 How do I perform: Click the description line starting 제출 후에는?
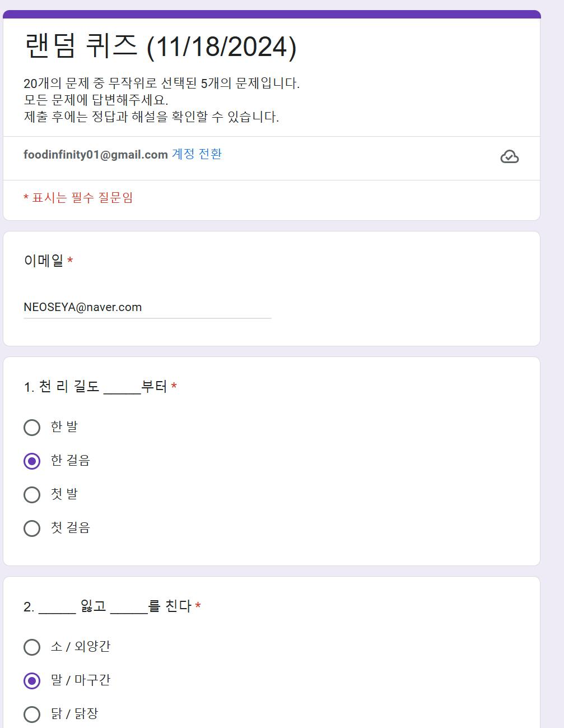click(151, 117)
